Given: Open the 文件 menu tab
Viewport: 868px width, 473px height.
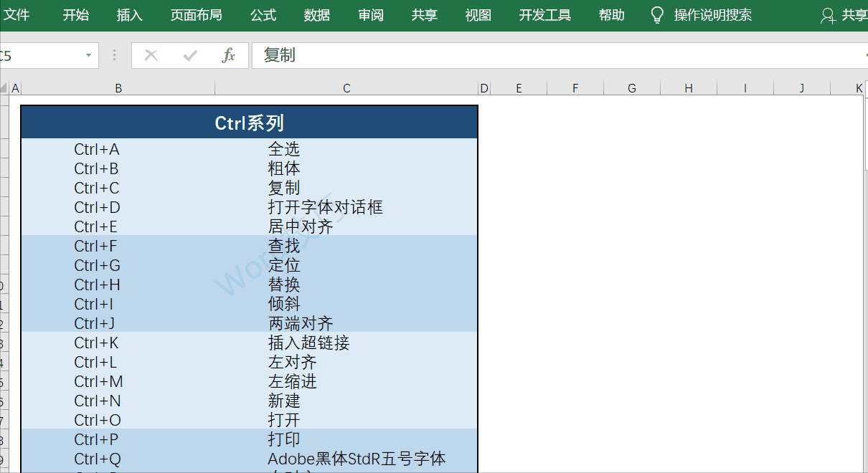Looking at the screenshot, I should (16, 15).
